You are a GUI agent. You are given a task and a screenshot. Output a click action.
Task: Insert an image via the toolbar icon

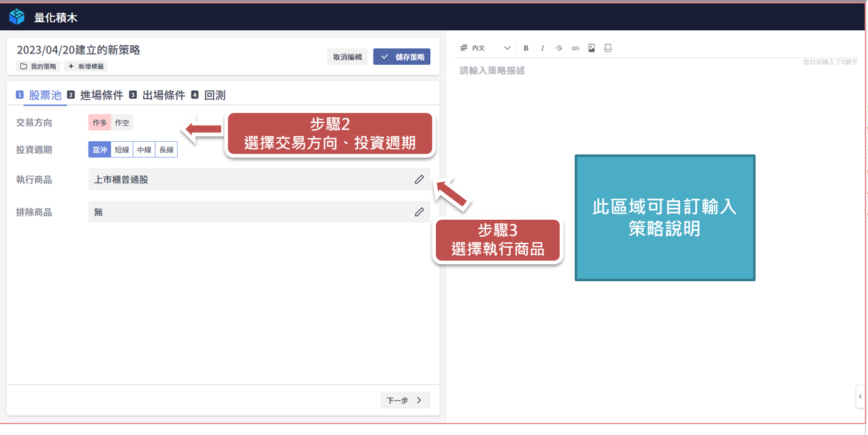(x=592, y=48)
